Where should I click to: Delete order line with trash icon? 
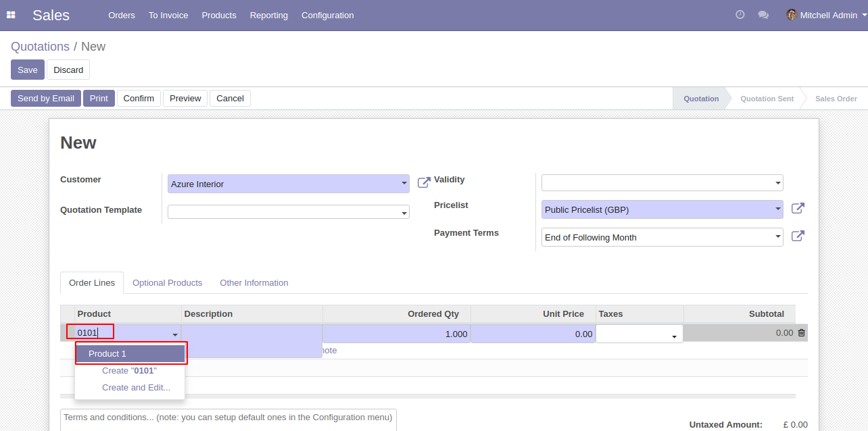(x=801, y=333)
